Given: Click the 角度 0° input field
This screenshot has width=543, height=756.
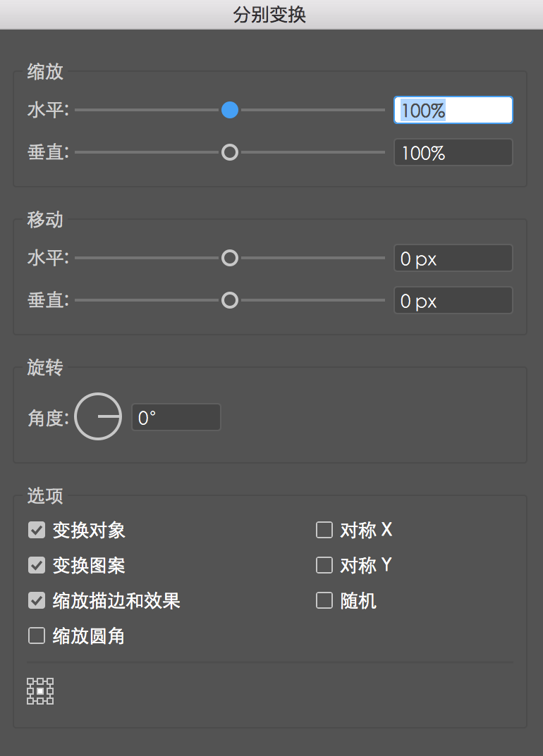Looking at the screenshot, I should (176, 418).
